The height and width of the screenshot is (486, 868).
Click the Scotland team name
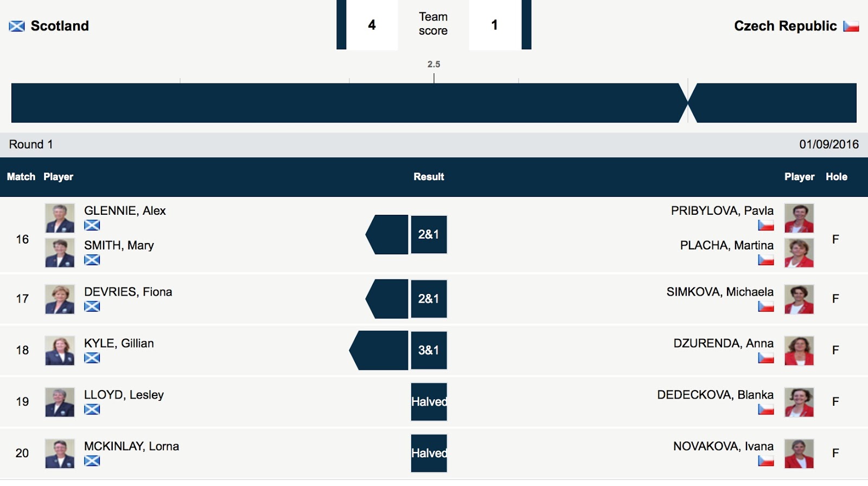[60, 26]
